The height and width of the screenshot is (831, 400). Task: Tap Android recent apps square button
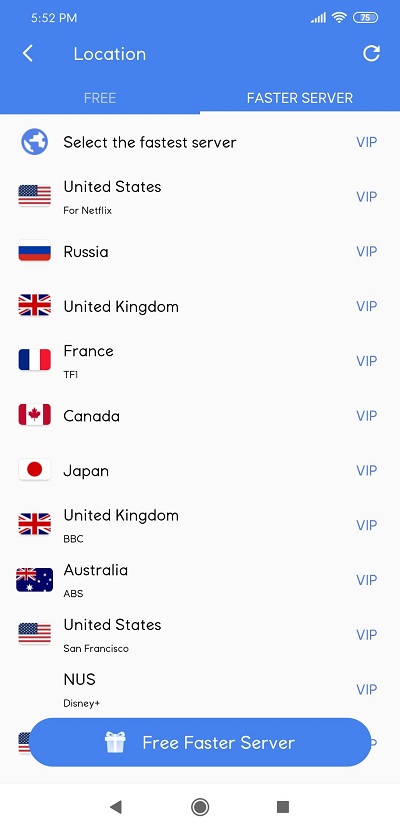(283, 807)
